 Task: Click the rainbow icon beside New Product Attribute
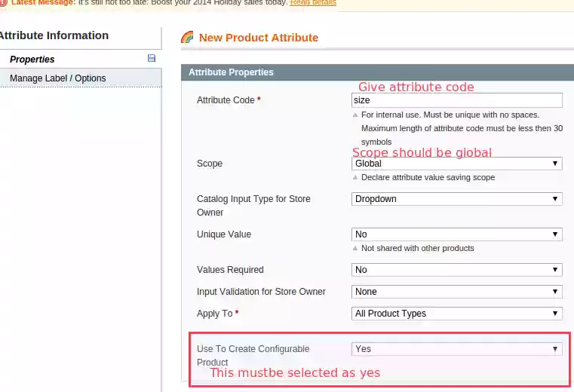pyautogui.click(x=187, y=38)
